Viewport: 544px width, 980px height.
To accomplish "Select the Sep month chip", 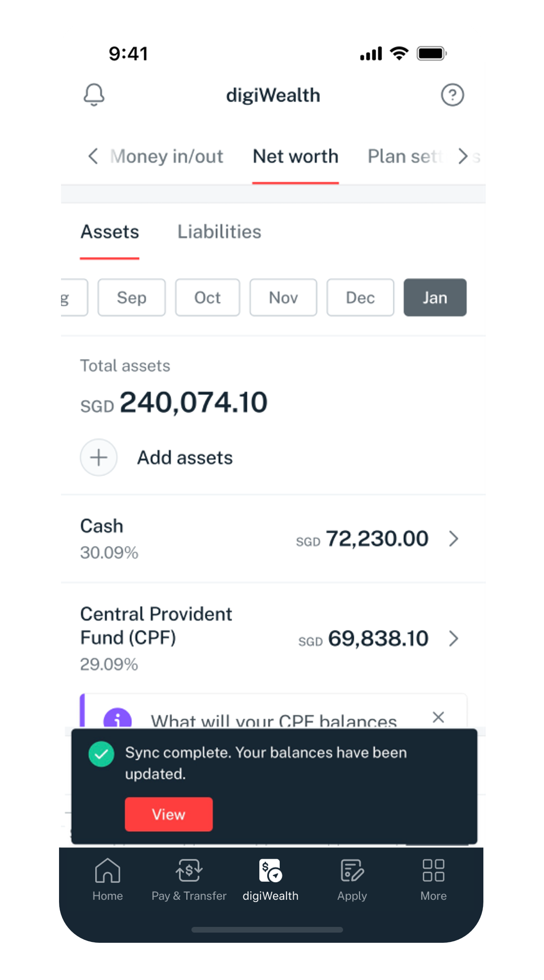I will coord(132,297).
